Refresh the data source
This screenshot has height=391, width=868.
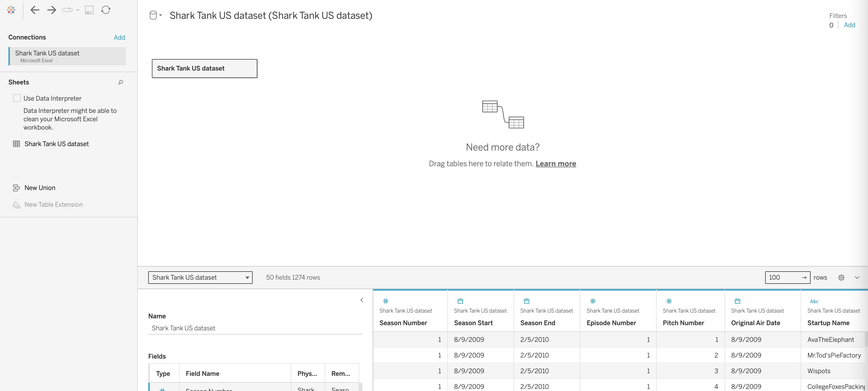(106, 10)
